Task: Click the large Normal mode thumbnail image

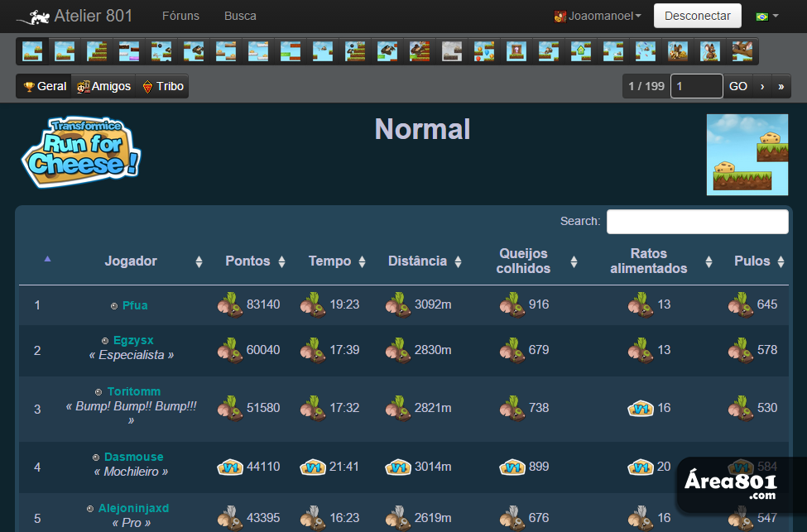Action: (747, 155)
